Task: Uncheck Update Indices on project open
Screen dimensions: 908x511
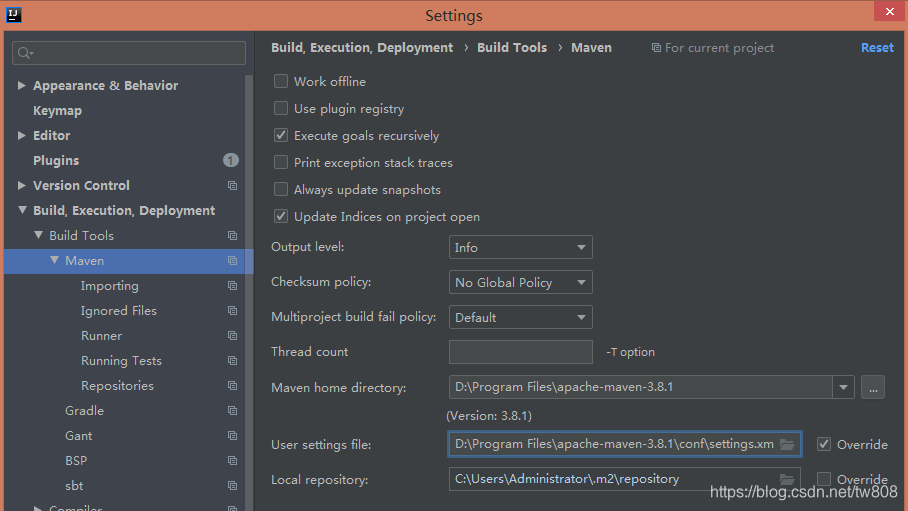Action: pyautogui.click(x=281, y=216)
